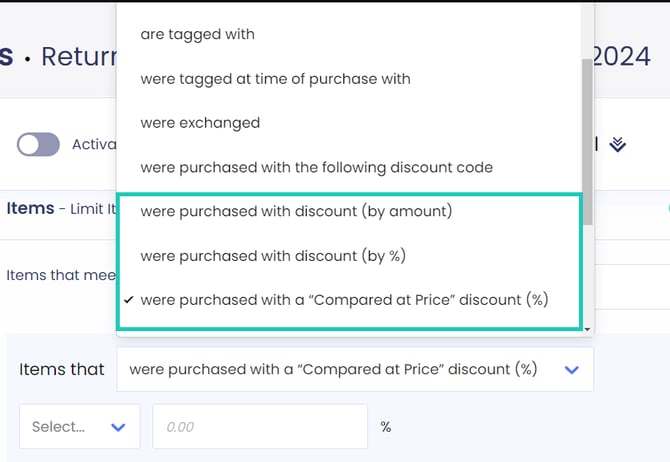Click the blue chevron in the "Select..." box
This screenshot has height=462, width=670.
pos(118,427)
